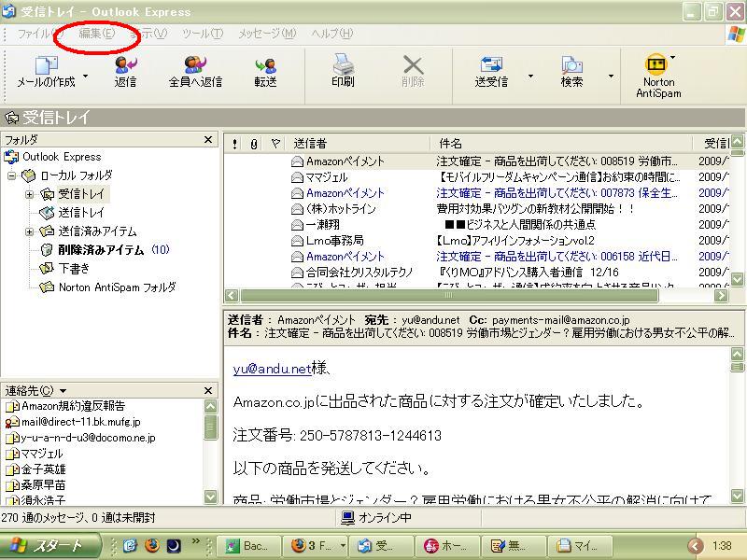Viewport: 747px width, 560px height.
Task: Select contact mail@direct-11.bk.mufg.jp
Action: point(81,422)
